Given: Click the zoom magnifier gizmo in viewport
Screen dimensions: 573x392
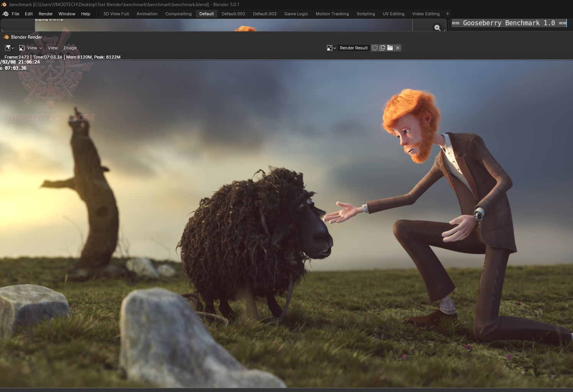Looking at the screenshot, I should 437,28.
